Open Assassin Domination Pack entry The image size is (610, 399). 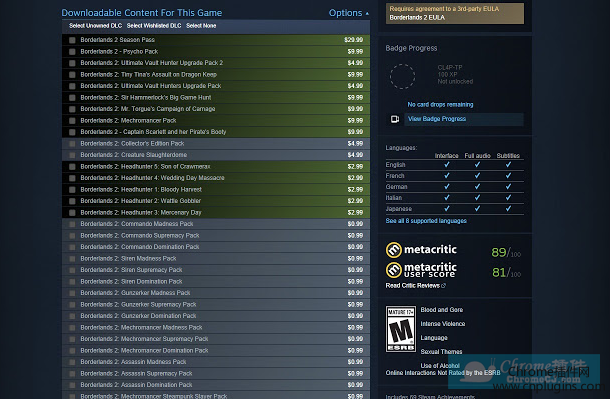(216, 385)
